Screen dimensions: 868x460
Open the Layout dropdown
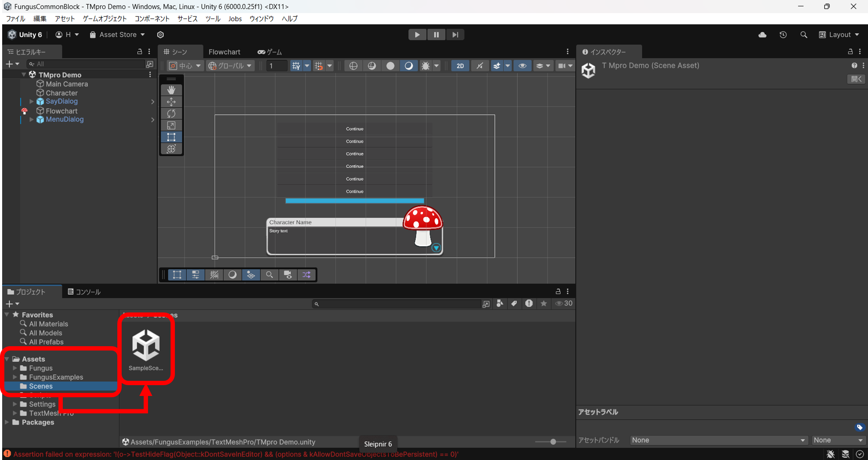(x=839, y=35)
